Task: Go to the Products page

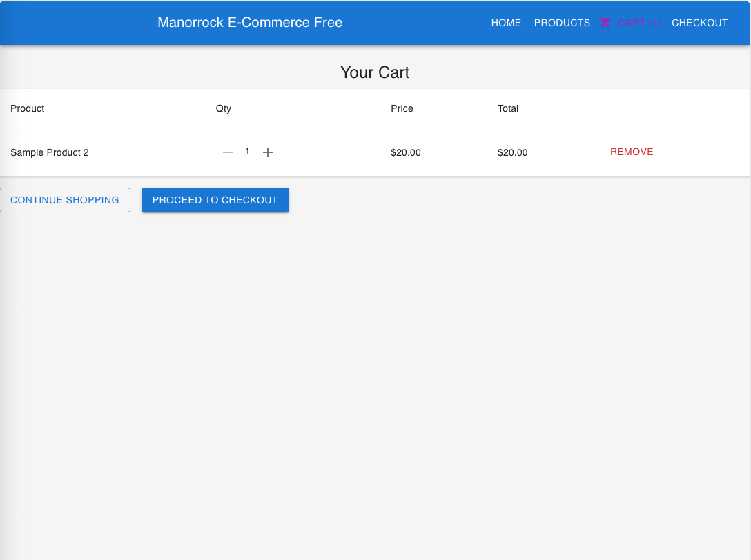Action: pyautogui.click(x=562, y=23)
